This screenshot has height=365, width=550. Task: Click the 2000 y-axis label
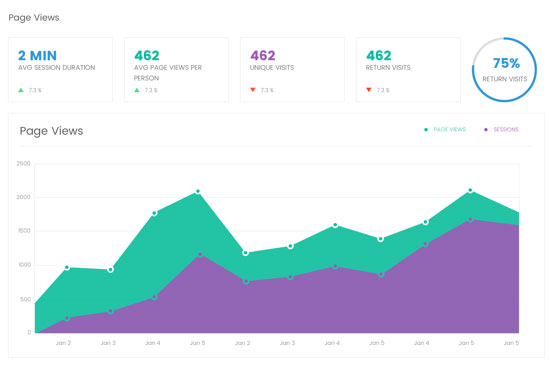[x=24, y=197]
